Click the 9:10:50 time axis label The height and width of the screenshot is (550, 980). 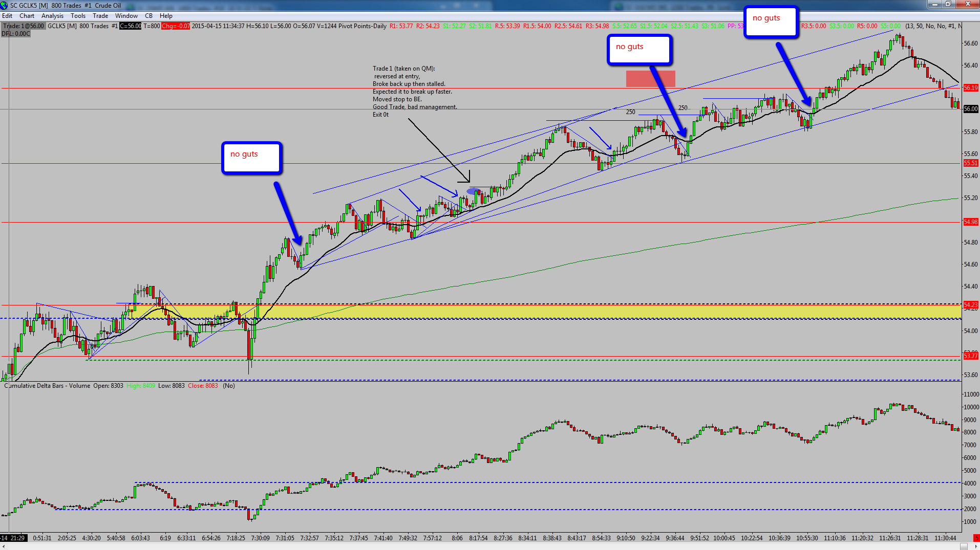coord(626,538)
